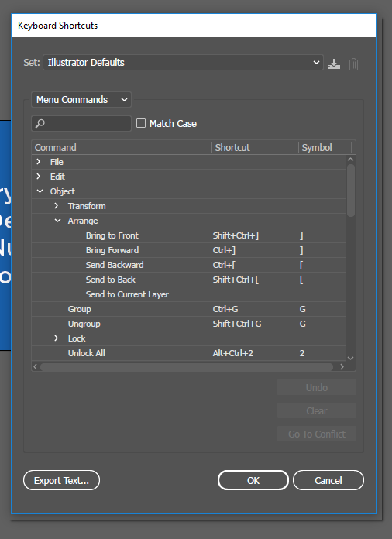Select the Ungroup command row

coord(189,324)
